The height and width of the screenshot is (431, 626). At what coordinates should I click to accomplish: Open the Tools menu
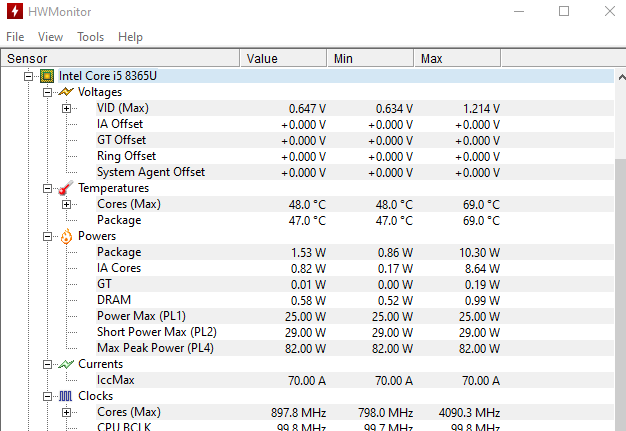click(90, 37)
